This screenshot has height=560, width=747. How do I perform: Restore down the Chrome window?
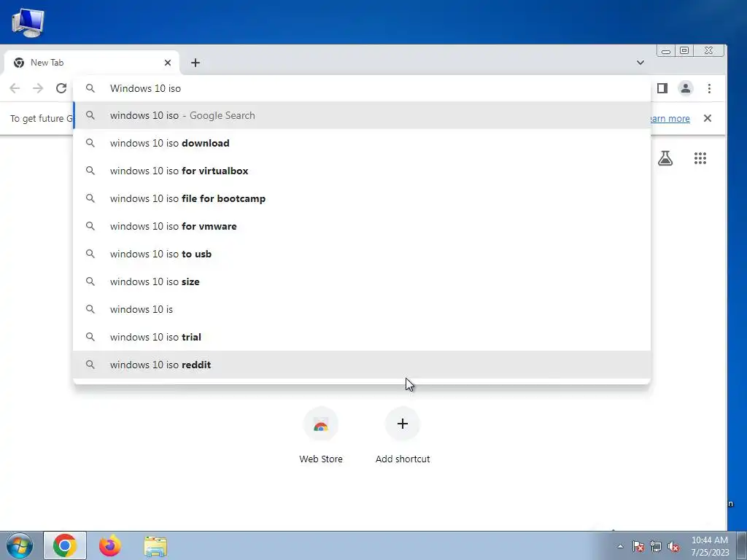click(x=684, y=50)
